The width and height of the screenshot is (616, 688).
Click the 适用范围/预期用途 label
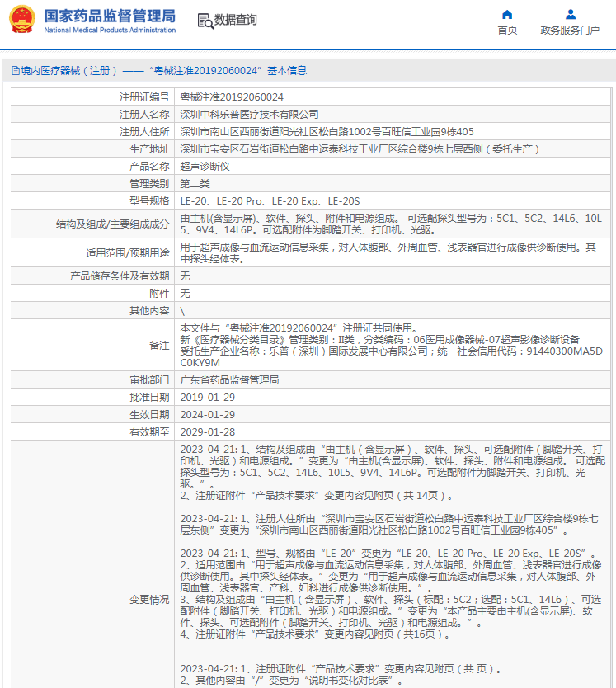click(127, 253)
